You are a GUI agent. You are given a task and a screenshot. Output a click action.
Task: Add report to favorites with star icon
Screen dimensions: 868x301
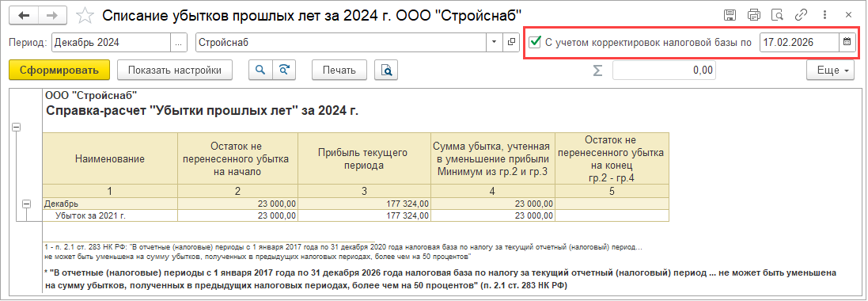85,16
